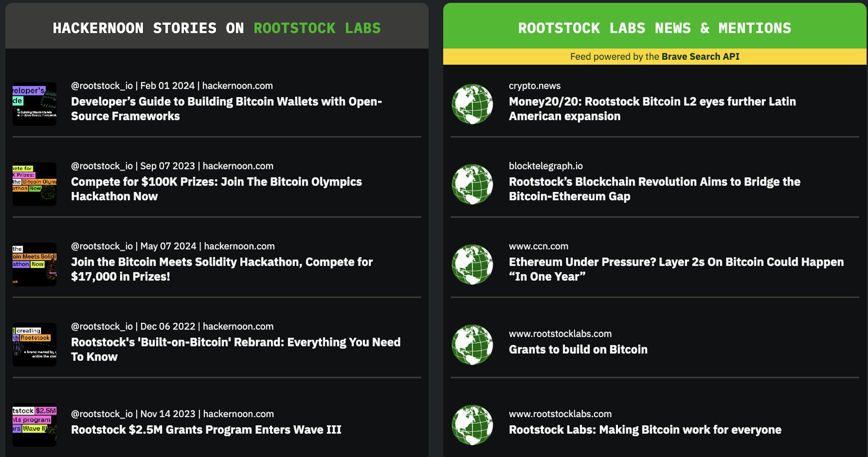Image resolution: width=868 pixels, height=457 pixels.
Task: Click the globe icon for the Making Bitcoin work story
Action: coord(472,425)
